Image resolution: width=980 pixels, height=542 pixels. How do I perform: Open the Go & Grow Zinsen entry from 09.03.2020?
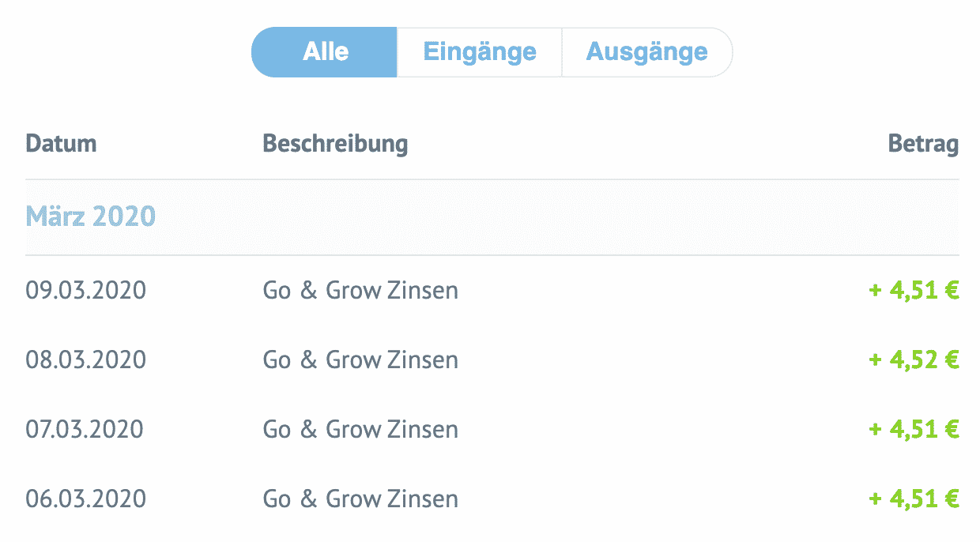point(360,290)
